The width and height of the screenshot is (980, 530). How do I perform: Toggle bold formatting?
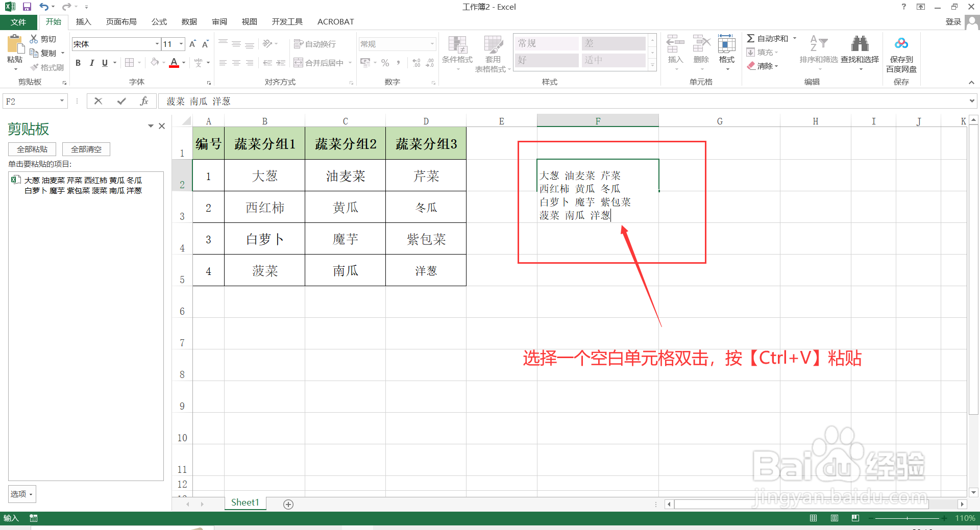(78, 62)
